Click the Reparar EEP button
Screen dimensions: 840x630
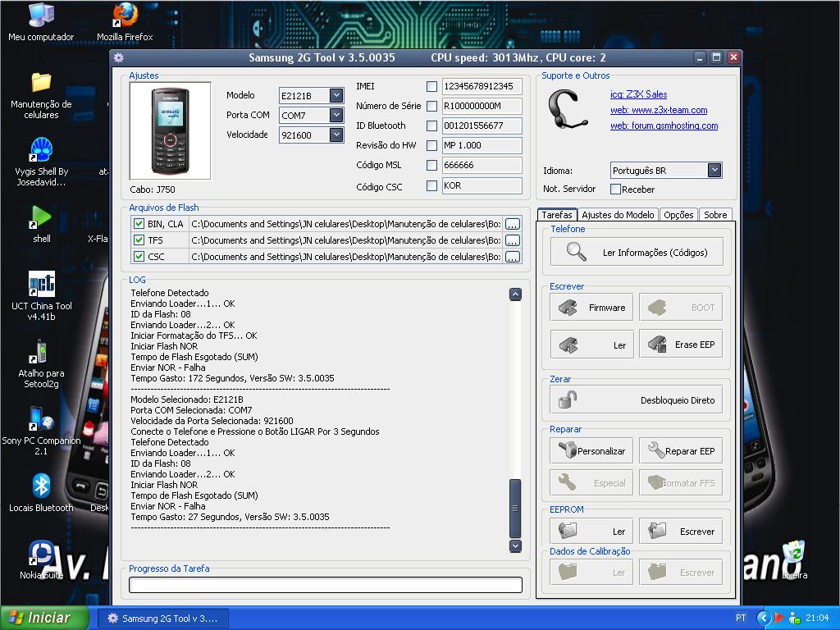tap(681, 451)
